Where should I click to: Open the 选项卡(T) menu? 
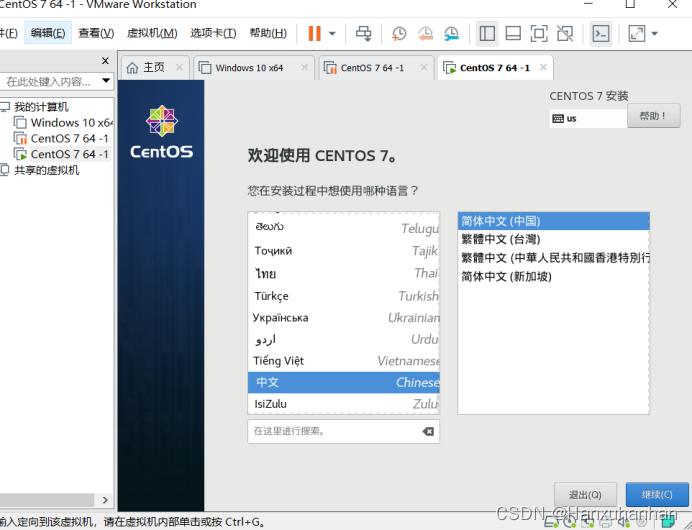click(x=213, y=33)
